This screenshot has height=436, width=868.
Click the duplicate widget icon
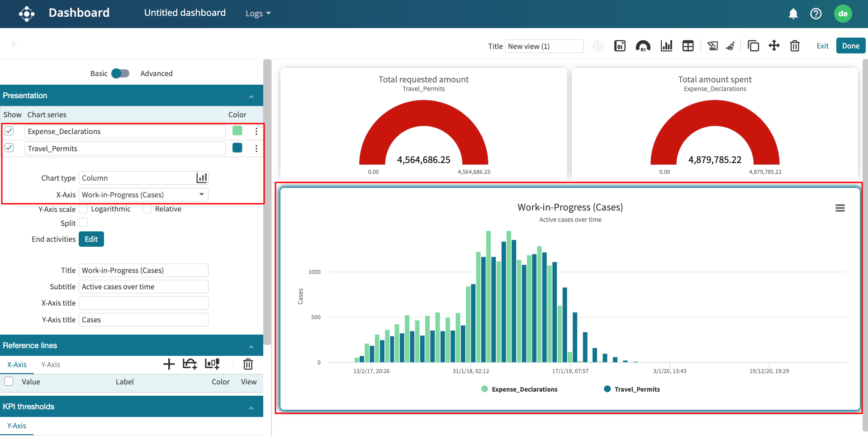(x=753, y=46)
